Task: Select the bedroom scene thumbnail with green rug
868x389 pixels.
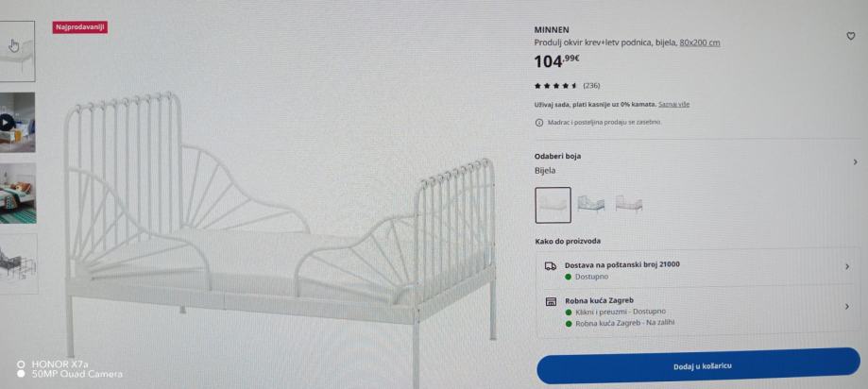Action: [x=17, y=194]
